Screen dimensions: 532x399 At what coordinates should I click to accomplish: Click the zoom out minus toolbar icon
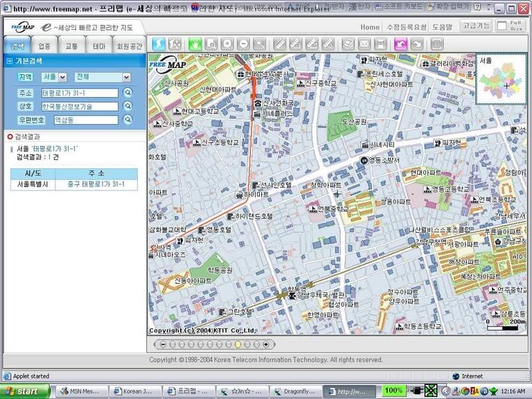click(x=243, y=44)
